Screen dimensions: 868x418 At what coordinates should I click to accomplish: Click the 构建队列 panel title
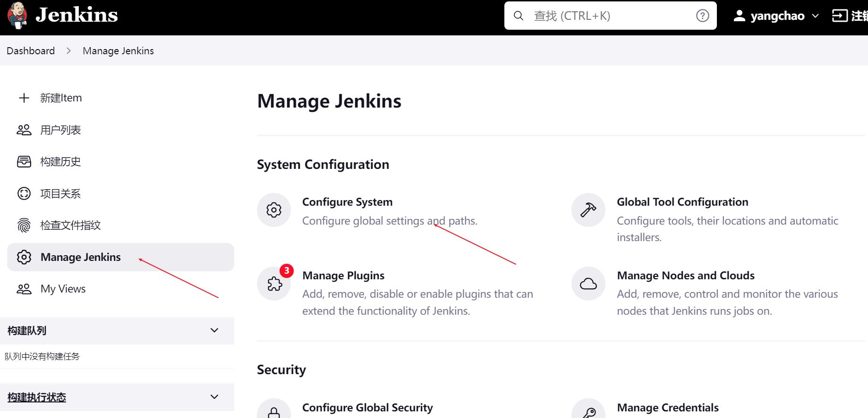[x=27, y=331]
